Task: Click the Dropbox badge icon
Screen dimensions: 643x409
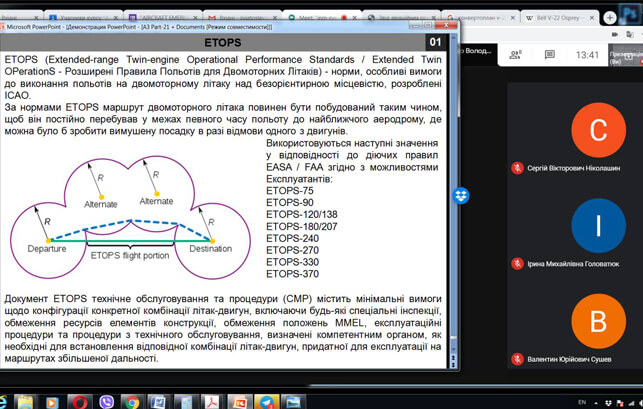Action: [461, 194]
